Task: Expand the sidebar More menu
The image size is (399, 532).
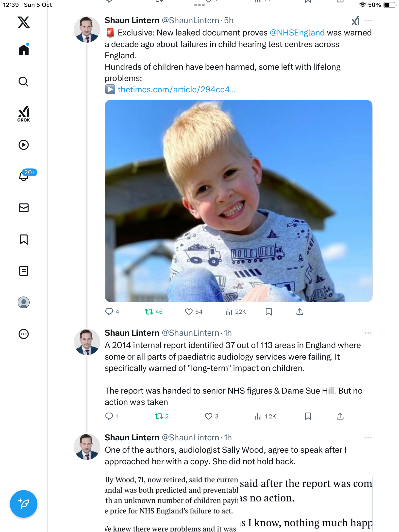Action: (24, 334)
